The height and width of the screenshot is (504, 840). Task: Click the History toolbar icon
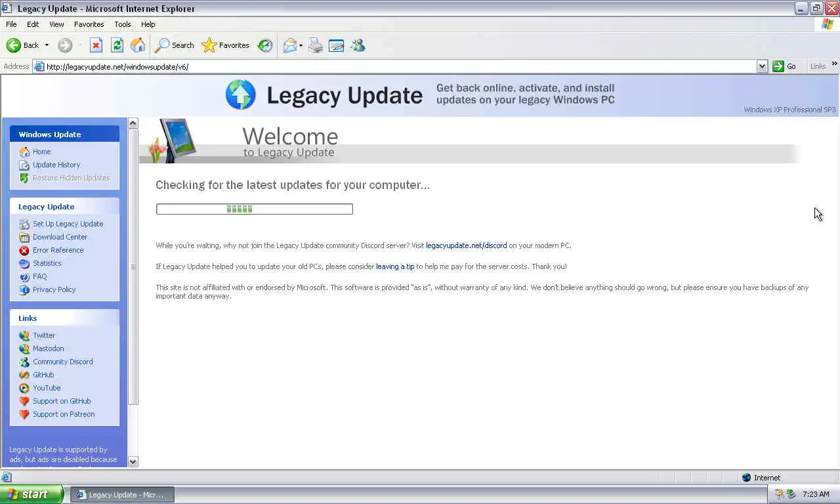coord(265,45)
